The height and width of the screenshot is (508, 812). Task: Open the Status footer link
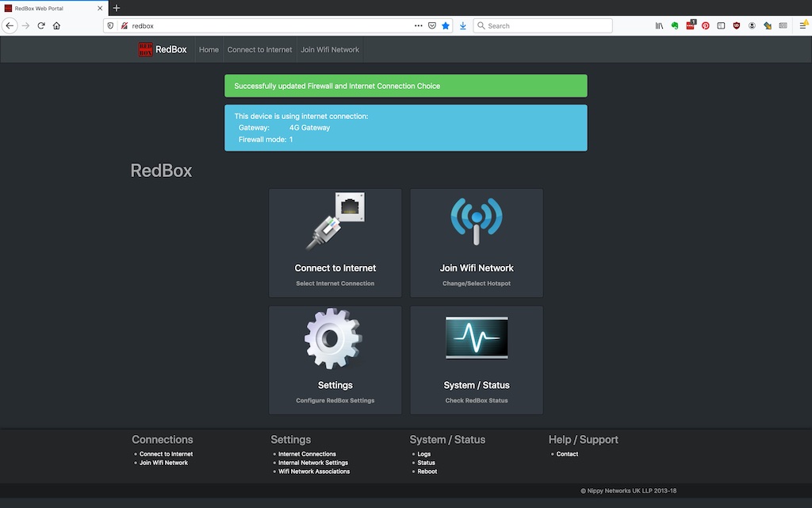pos(426,463)
